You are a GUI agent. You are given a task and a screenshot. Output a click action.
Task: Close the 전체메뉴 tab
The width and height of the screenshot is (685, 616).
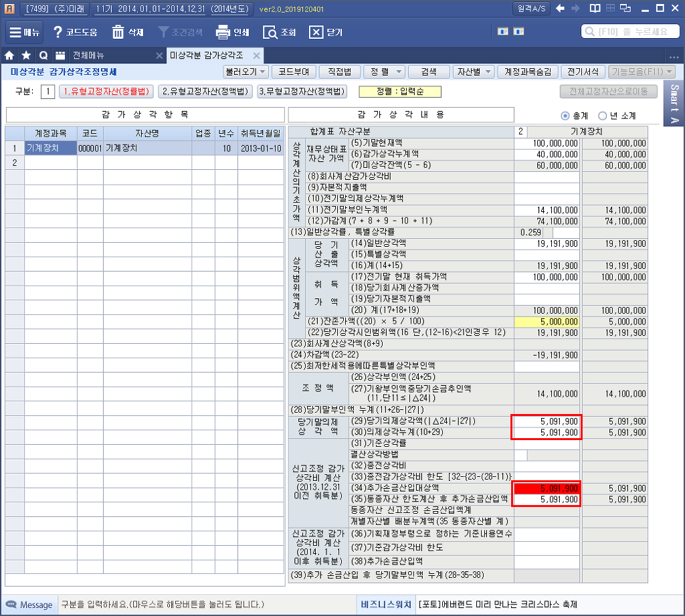point(159,56)
